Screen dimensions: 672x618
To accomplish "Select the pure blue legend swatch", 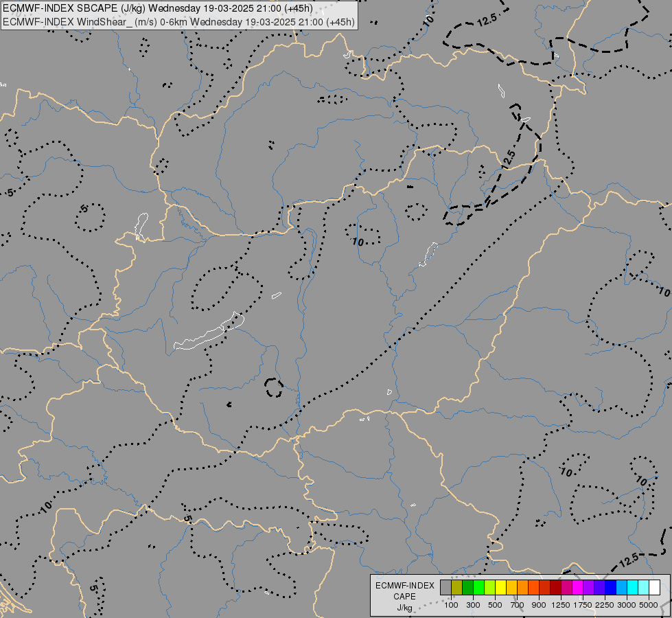I will click(x=611, y=587).
